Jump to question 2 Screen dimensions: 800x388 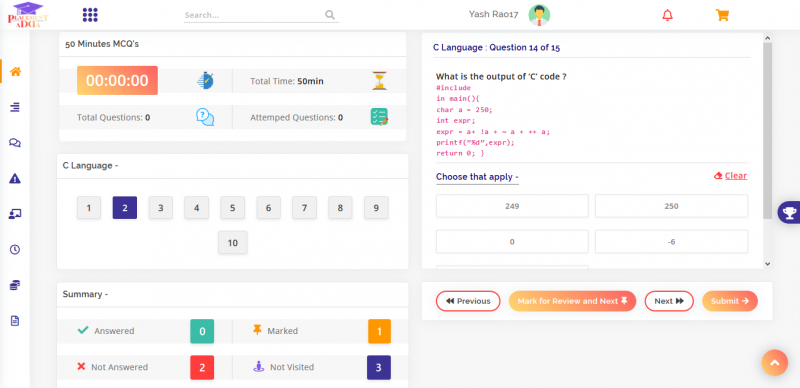[x=125, y=208]
